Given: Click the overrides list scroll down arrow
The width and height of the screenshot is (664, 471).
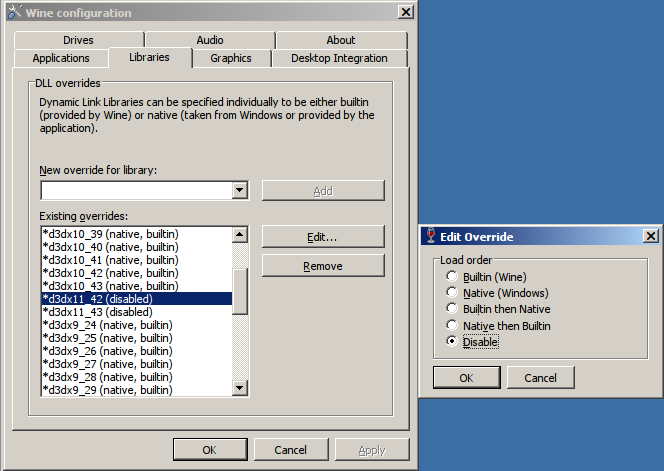Looking at the screenshot, I should 240,388.
